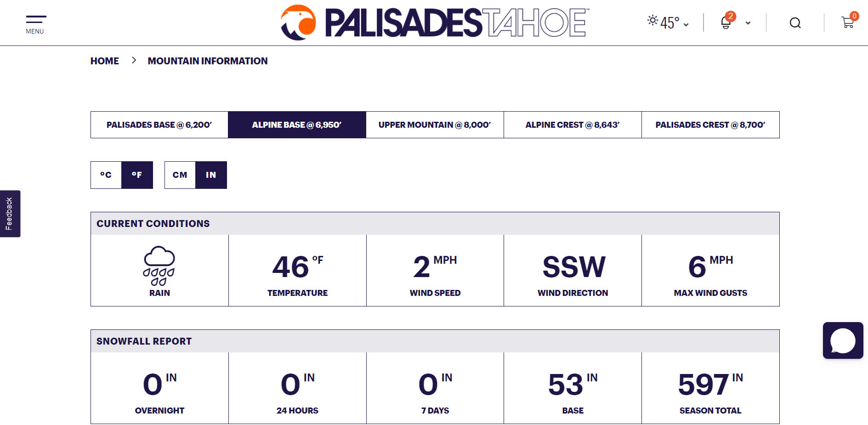Expand the notifications dropdown chevron
868x425 pixels.
point(748,23)
